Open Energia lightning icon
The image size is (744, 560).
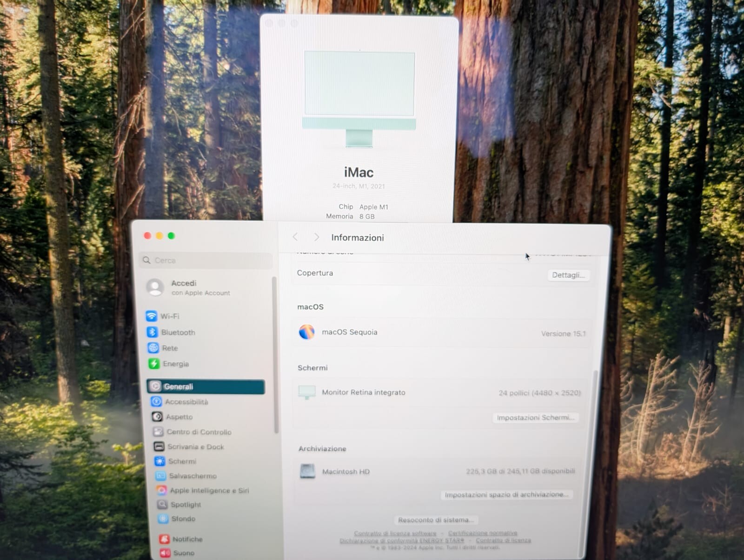click(154, 364)
